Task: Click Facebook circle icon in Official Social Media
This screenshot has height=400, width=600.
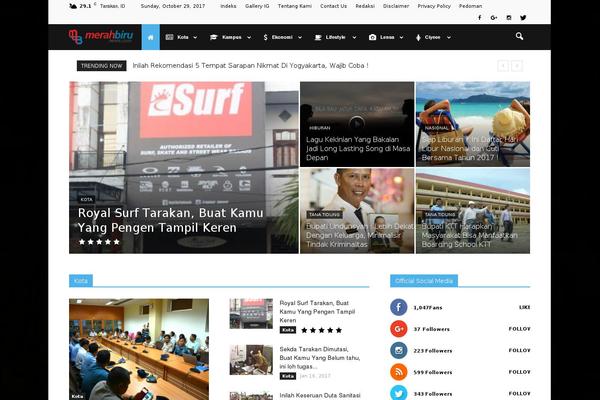Action: coord(399,307)
